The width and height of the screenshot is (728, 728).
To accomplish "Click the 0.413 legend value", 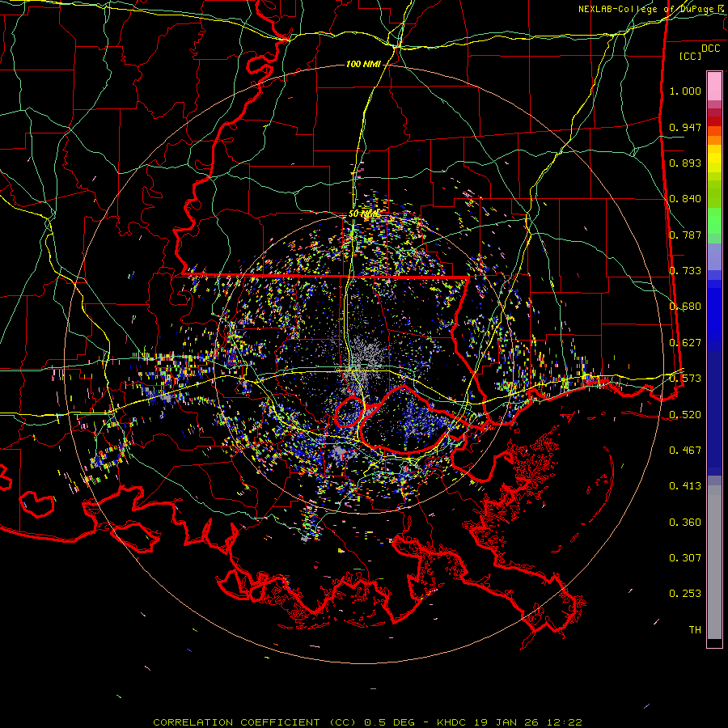I will pos(685,486).
